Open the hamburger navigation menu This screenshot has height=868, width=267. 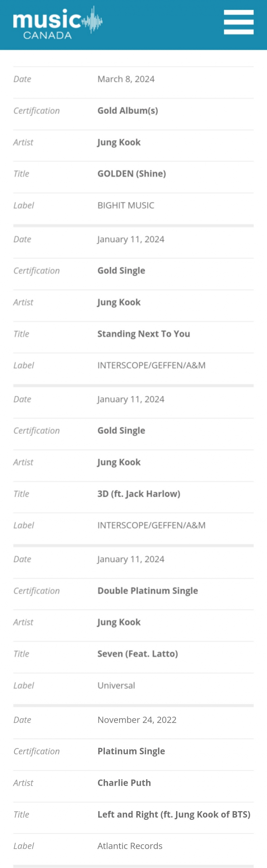[x=239, y=22]
